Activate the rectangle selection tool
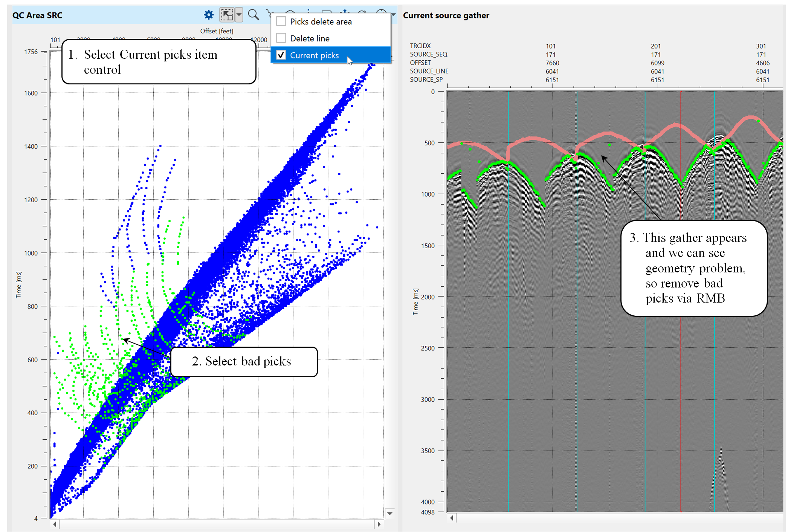 pos(227,15)
